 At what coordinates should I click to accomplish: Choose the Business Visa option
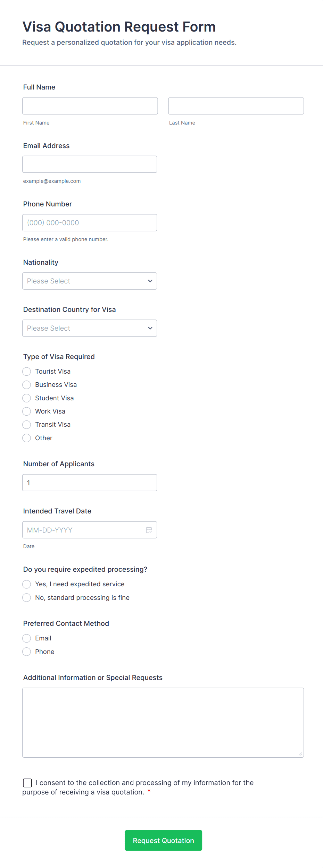coord(27,385)
